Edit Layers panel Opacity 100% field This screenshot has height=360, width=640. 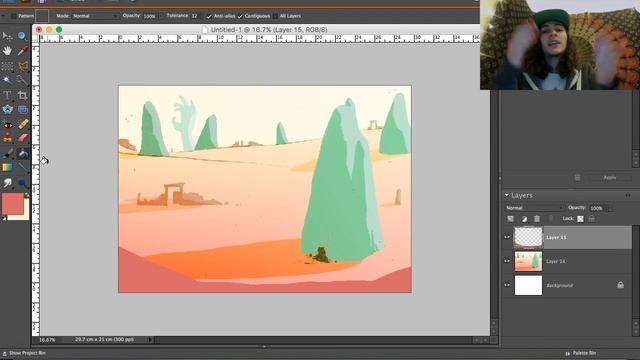click(x=597, y=208)
